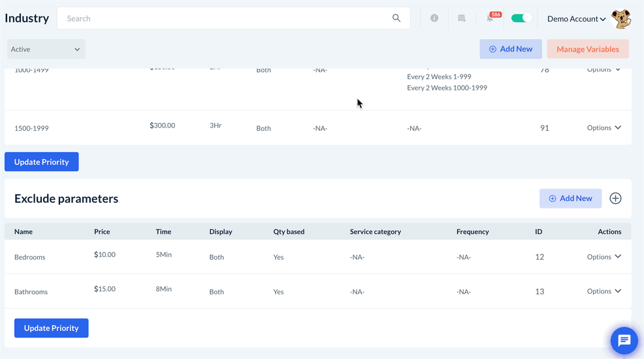The width and height of the screenshot is (644, 359).
Task: Expand Options for the Bathrooms row
Action: [604, 291]
